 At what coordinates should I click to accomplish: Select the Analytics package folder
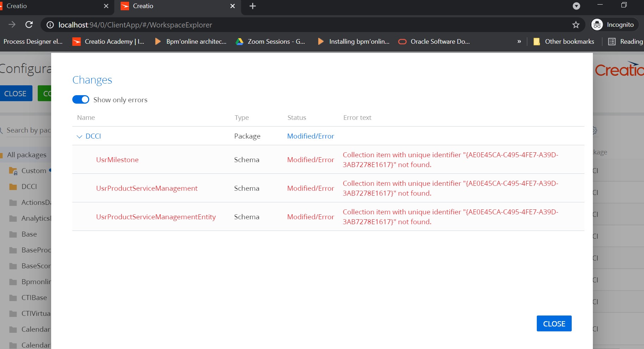pos(30,218)
